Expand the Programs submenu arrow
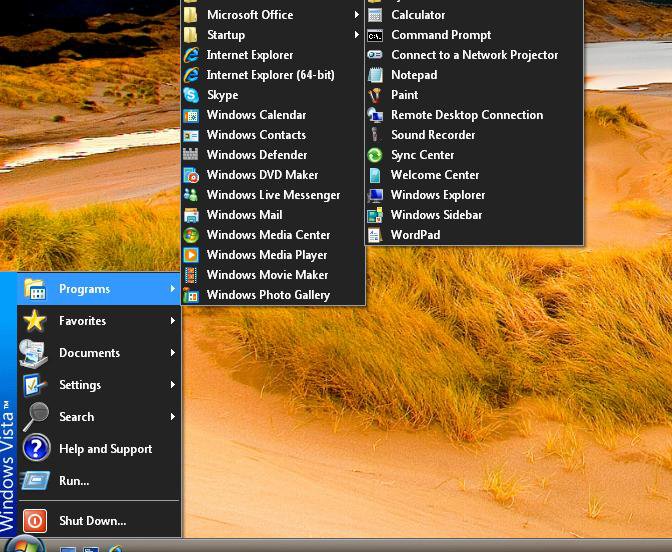The image size is (672, 552). tap(172, 288)
